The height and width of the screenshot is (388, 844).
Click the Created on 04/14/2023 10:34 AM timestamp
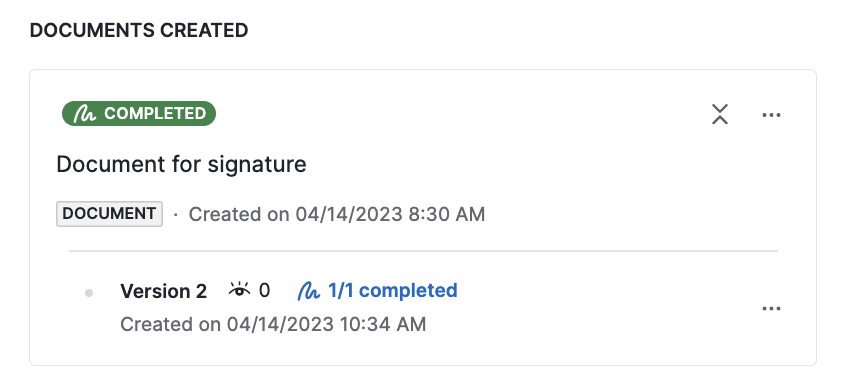[x=273, y=324]
